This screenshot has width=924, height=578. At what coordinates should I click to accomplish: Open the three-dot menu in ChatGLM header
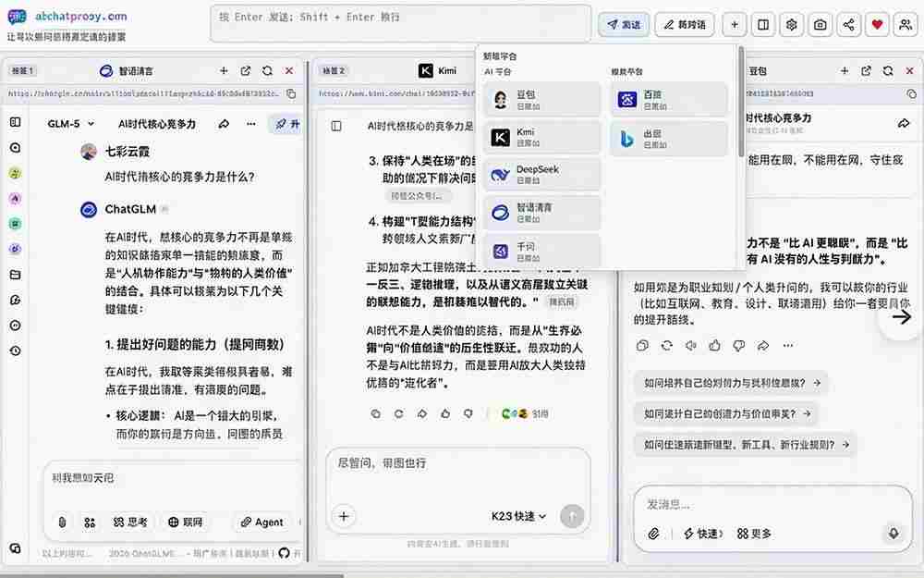click(x=251, y=124)
